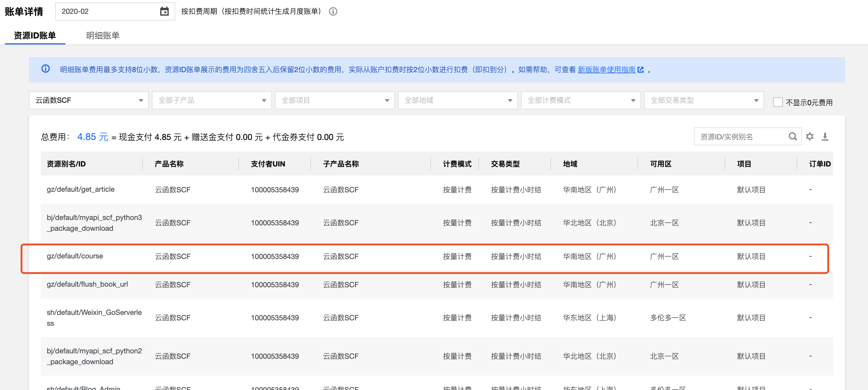Image resolution: width=868 pixels, height=390 pixels.
Task: Click the billing cycle info icon
Action: pyautogui.click(x=333, y=11)
